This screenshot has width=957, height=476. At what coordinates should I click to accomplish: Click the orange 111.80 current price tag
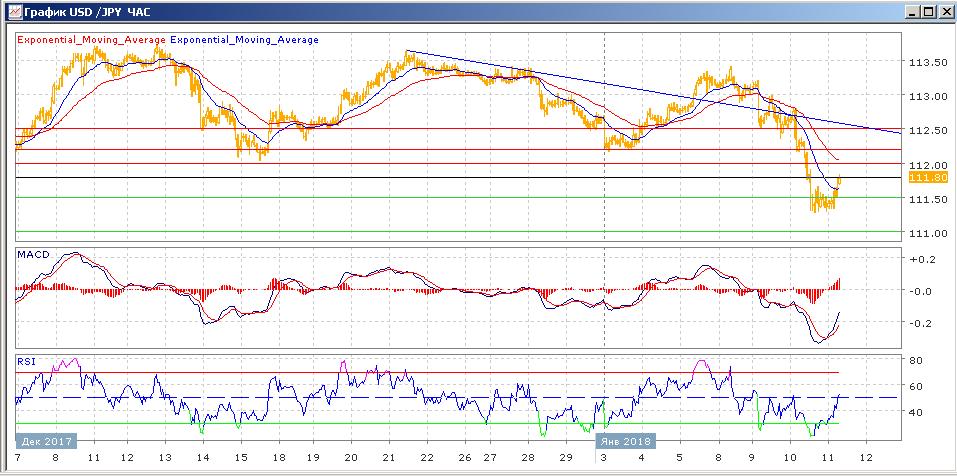click(x=928, y=178)
